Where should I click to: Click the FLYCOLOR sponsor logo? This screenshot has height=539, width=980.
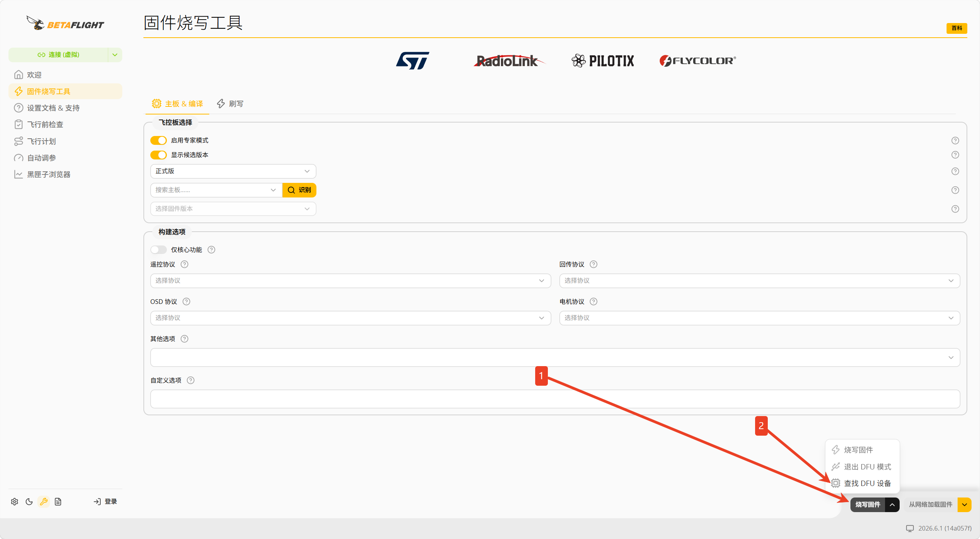click(x=697, y=61)
